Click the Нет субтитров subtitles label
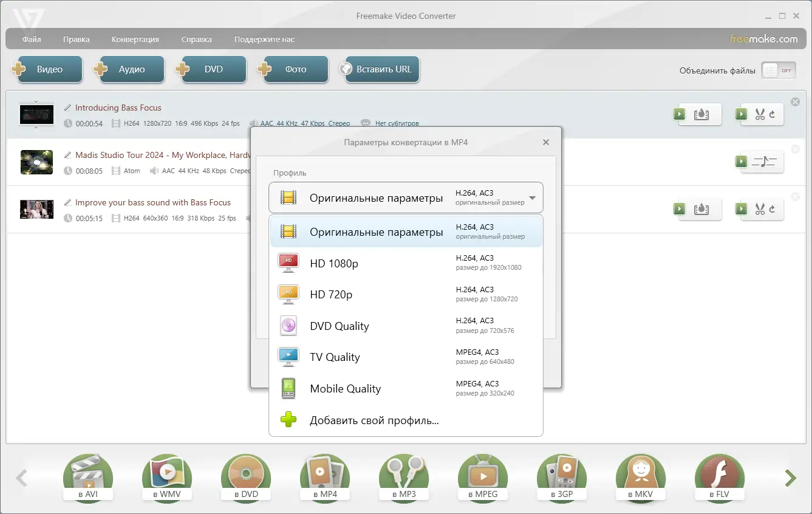Image resolution: width=812 pixels, height=514 pixels. 397,123
